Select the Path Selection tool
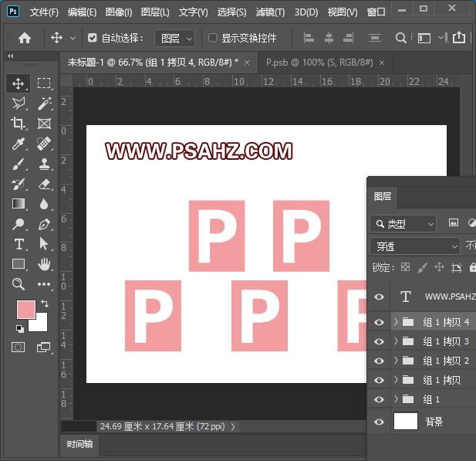Viewport: 476px width, 461px height. click(44, 244)
